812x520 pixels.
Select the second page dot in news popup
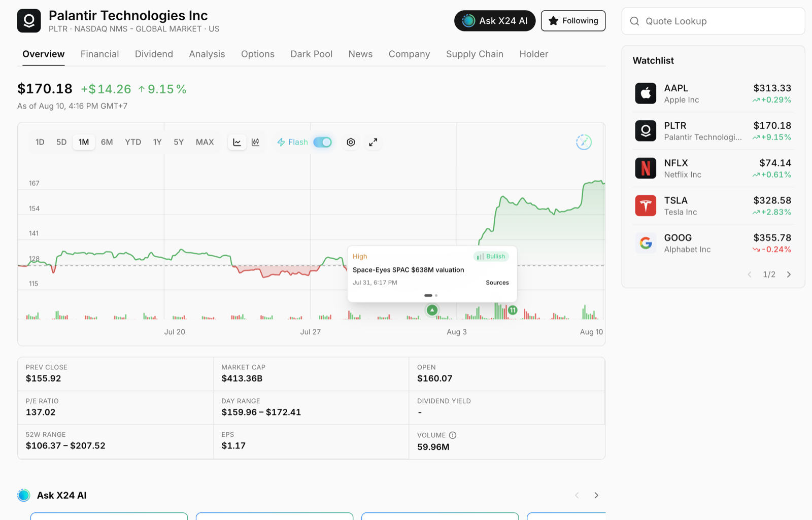click(436, 295)
